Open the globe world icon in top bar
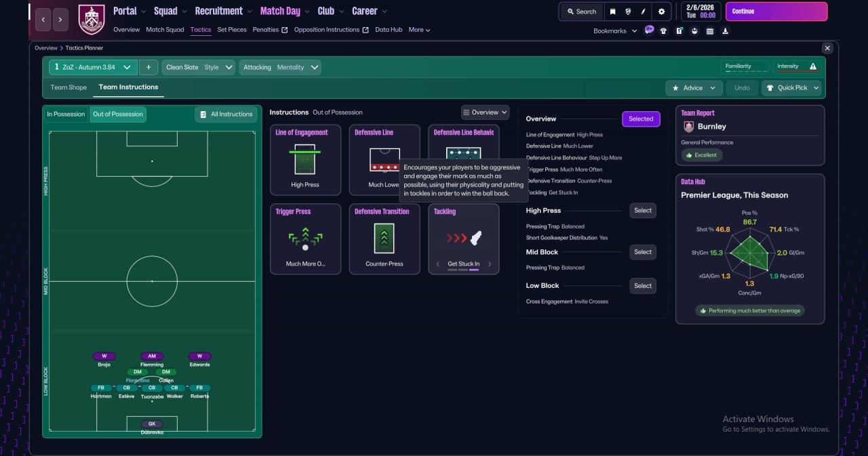This screenshot has width=868, height=456. point(629,12)
